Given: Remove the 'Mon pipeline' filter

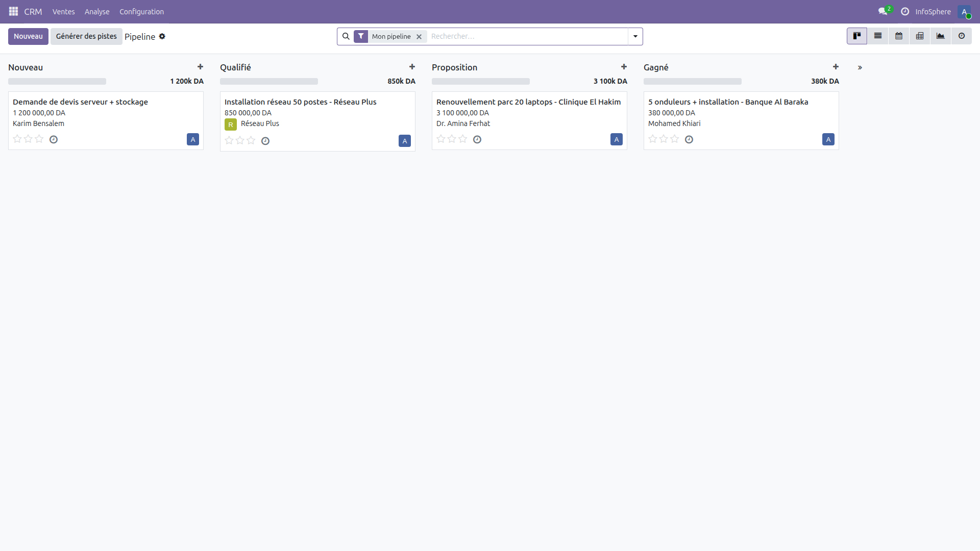Looking at the screenshot, I should tap(419, 36).
